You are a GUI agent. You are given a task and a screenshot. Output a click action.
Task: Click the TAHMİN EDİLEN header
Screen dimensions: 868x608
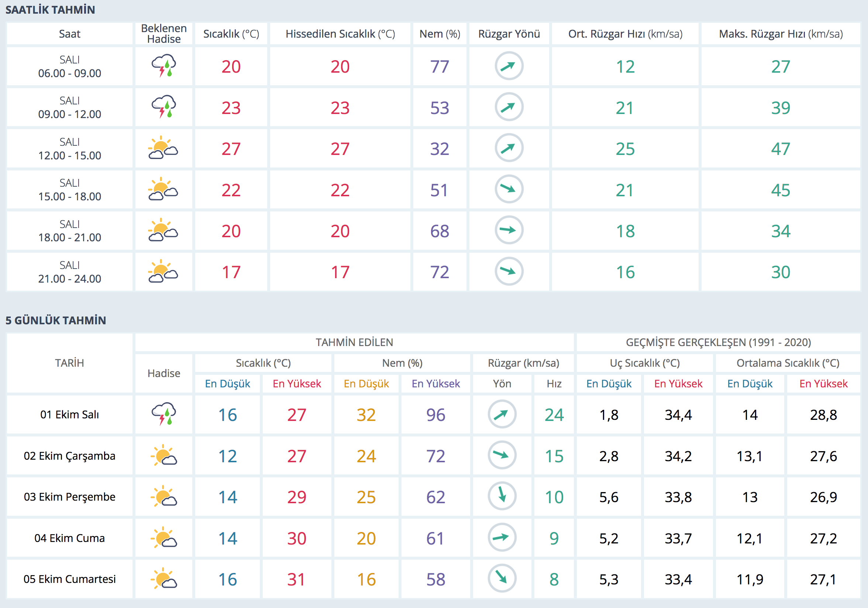354,342
